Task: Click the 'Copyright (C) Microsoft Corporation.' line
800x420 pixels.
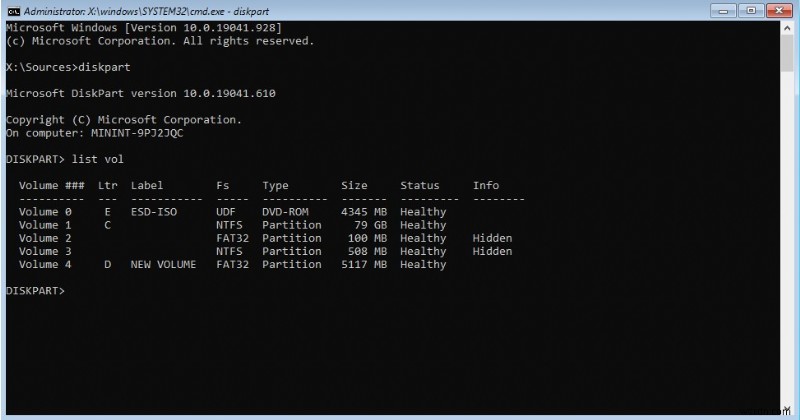Action: 123,120
